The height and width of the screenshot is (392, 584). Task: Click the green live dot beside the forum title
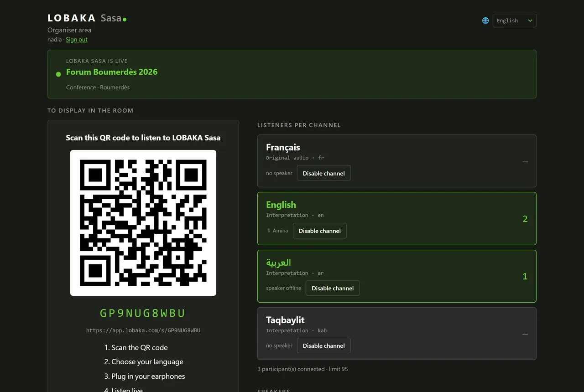pos(58,74)
